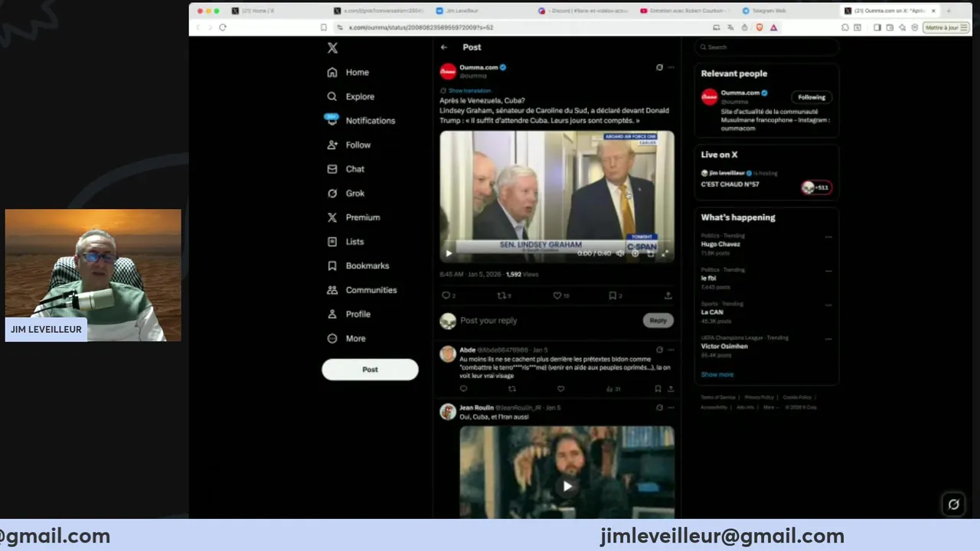Click the X search box
This screenshot has height=551, width=980.
coord(766,47)
